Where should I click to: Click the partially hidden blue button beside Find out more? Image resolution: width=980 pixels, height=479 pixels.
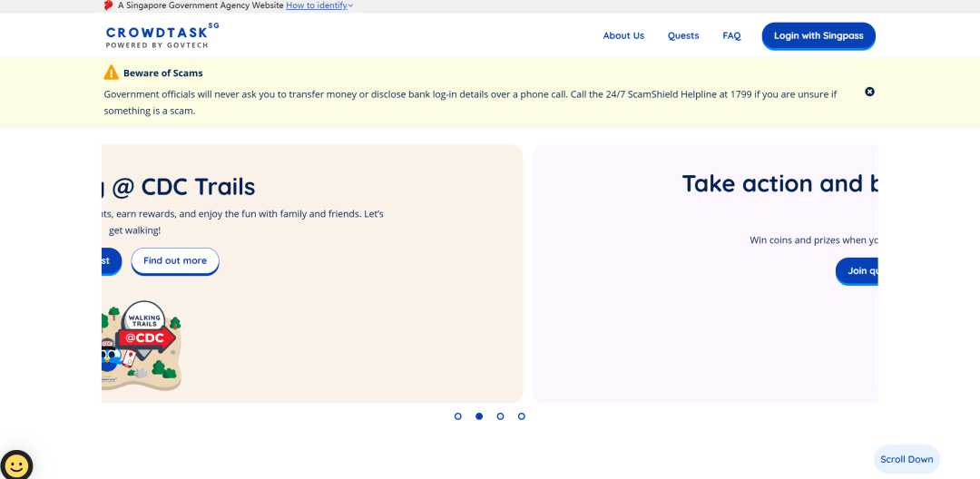tap(111, 261)
